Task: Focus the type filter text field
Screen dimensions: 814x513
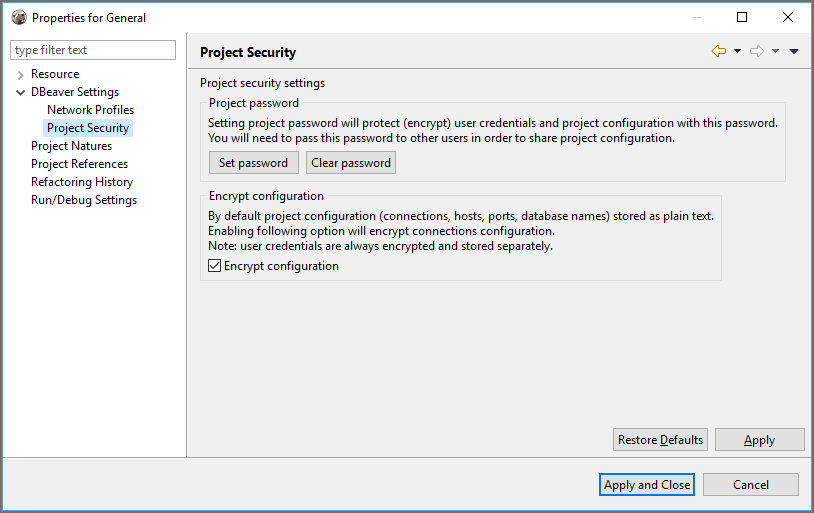Action: pyautogui.click(x=93, y=50)
